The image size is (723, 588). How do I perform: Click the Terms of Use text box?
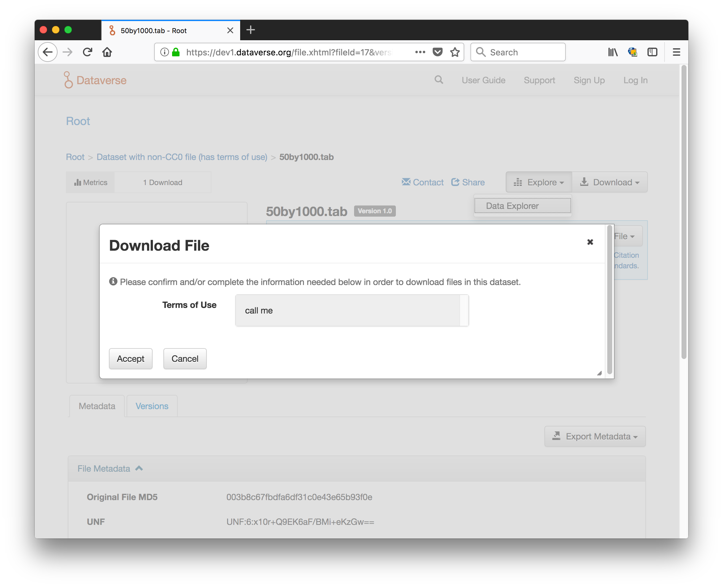pyautogui.click(x=352, y=311)
